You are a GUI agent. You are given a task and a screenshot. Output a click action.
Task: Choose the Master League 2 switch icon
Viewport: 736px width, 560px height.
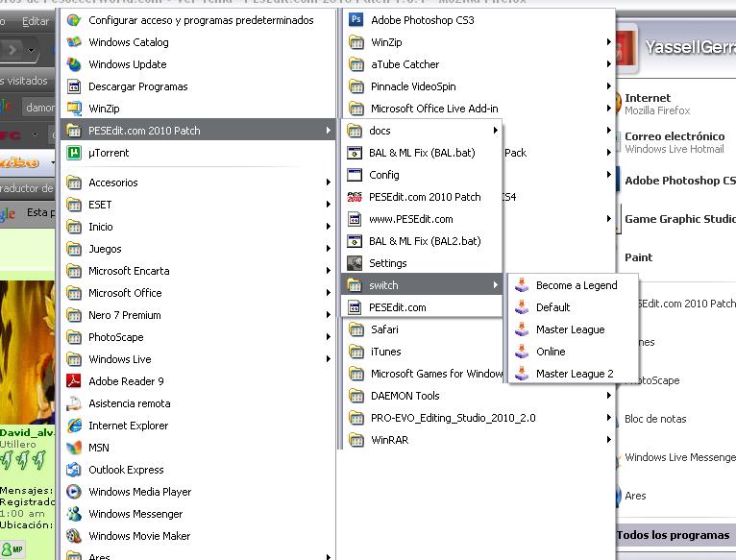click(x=522, y=374)
